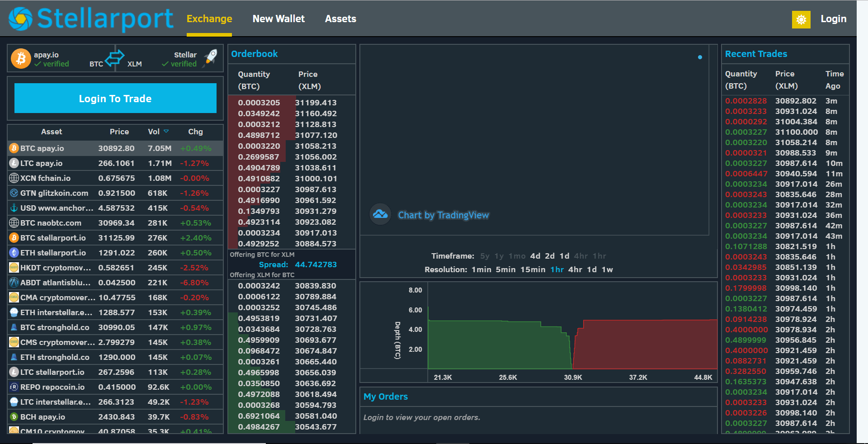Click the XCN fchain.io globe icon
Viewport: 868px width, 444px height.
[14, 178]
